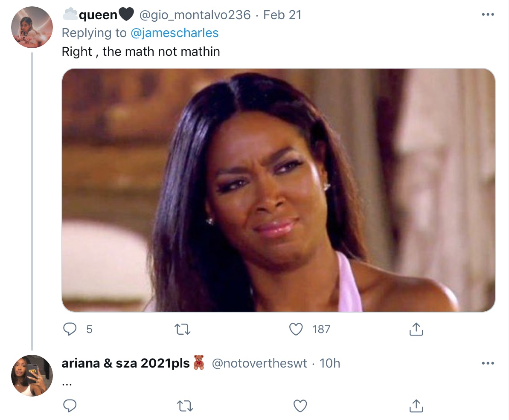Screen dimensions: 509x420
Task: Share queen's tweet using share icon
Action: click(x=416, y=329)
